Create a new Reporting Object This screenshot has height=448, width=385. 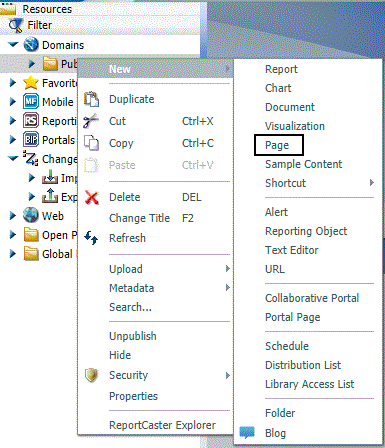point(306,231)
